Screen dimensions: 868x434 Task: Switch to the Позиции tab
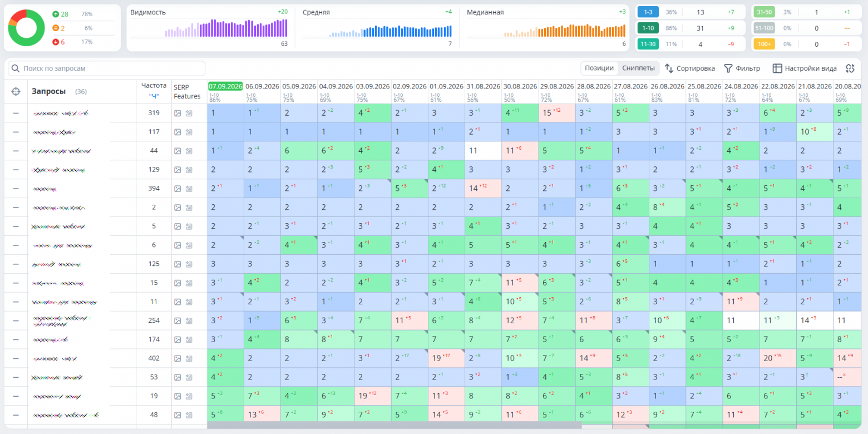coord(599,68)
